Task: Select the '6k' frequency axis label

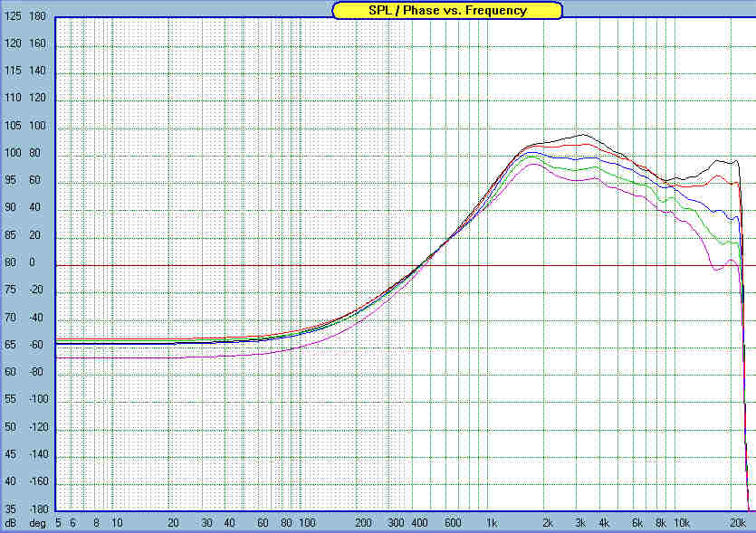Action: [636, 523]
